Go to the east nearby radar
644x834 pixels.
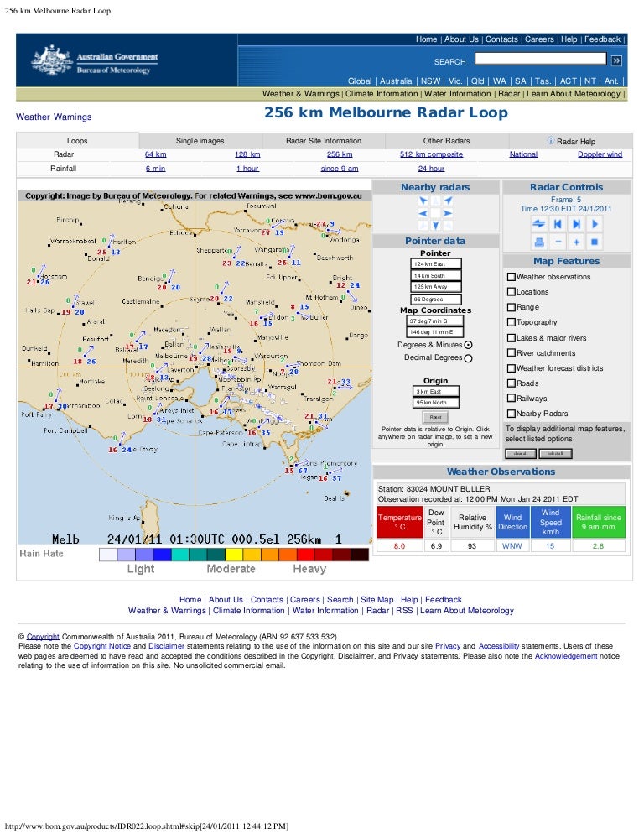[x=449, y=213]
